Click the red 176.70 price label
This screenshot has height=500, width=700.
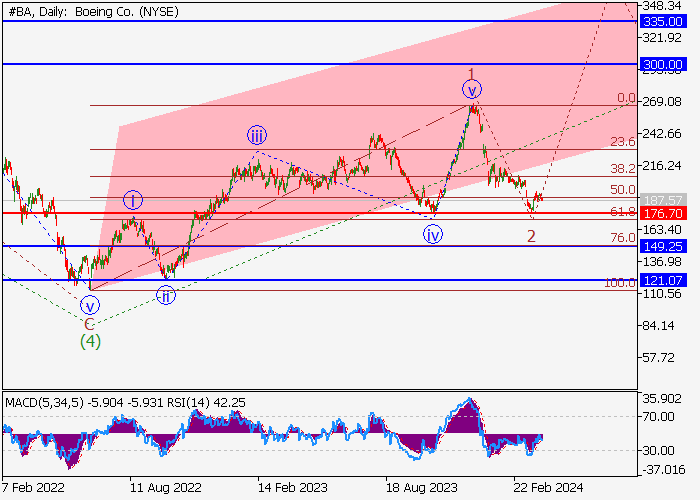point(662,213)
